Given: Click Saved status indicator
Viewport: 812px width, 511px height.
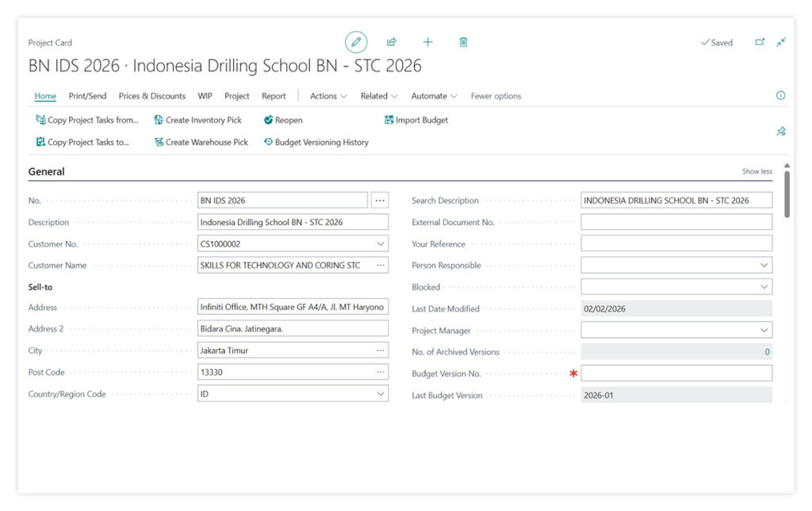Looking at the screenshot, I should coord(717,43).
